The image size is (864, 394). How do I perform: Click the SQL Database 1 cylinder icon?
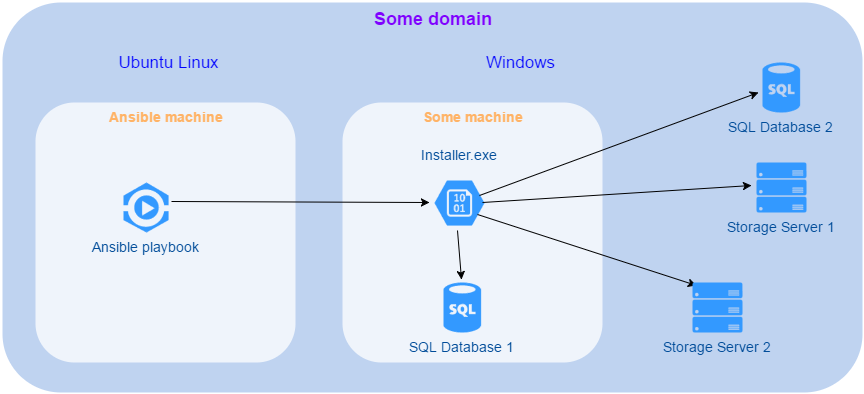462,307
